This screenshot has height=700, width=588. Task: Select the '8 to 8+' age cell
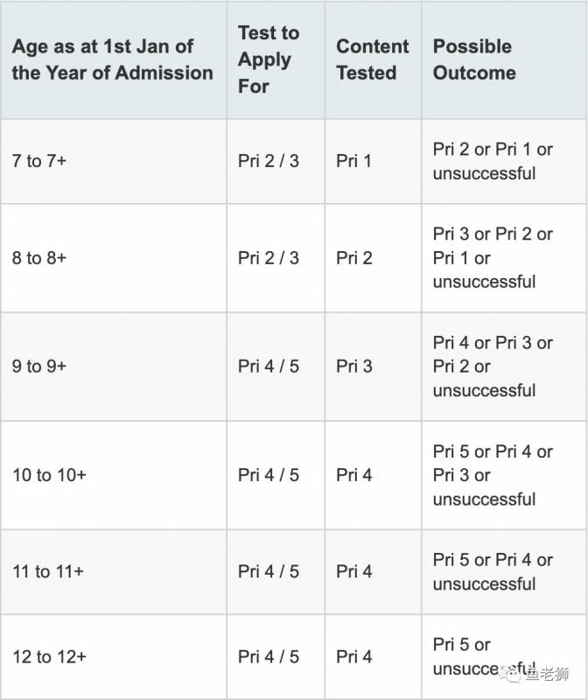39,258
